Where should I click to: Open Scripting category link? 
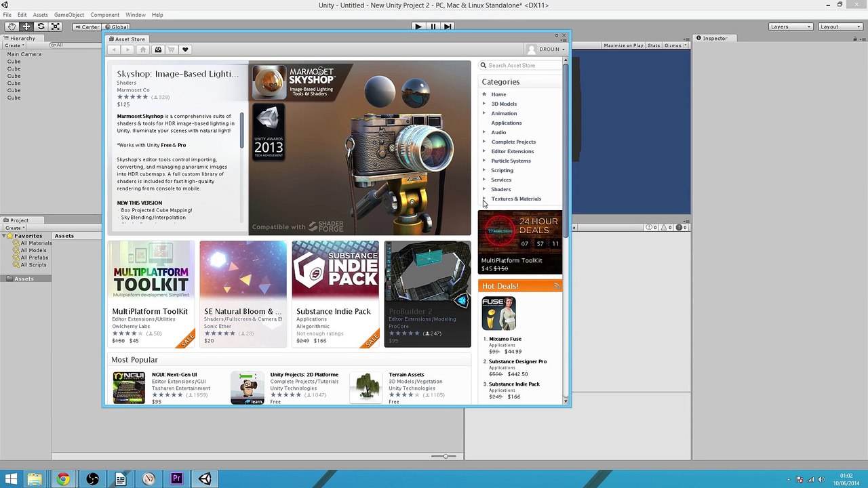(502, 170)
